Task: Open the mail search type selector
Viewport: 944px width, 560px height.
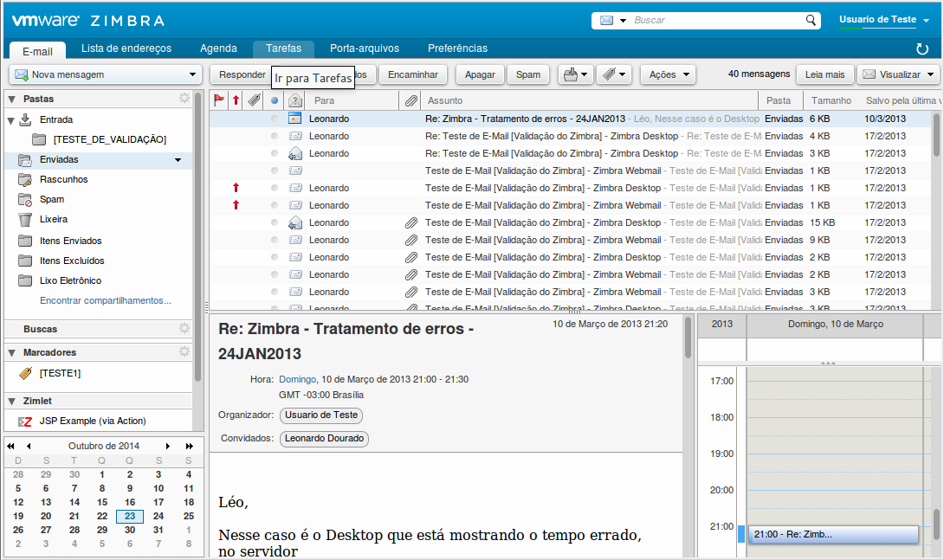Action: (613, 20)
